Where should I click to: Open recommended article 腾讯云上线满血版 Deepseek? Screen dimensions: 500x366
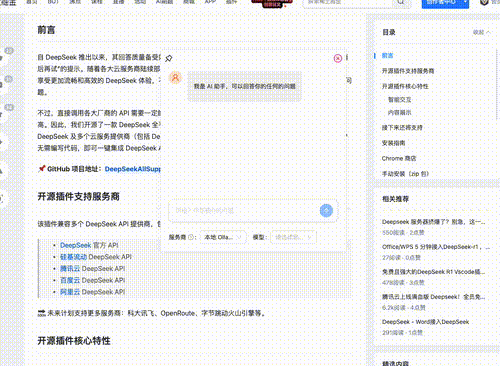point(433,297)
